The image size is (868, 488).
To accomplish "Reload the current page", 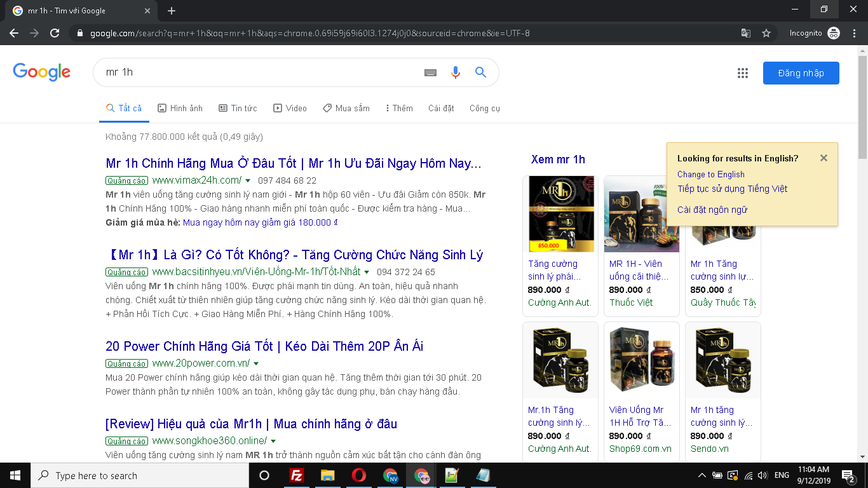I will click(x=55, y=33).
